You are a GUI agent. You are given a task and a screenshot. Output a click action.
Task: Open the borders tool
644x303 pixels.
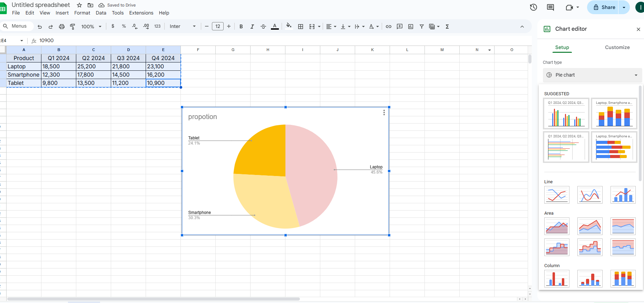pos(301,27)
